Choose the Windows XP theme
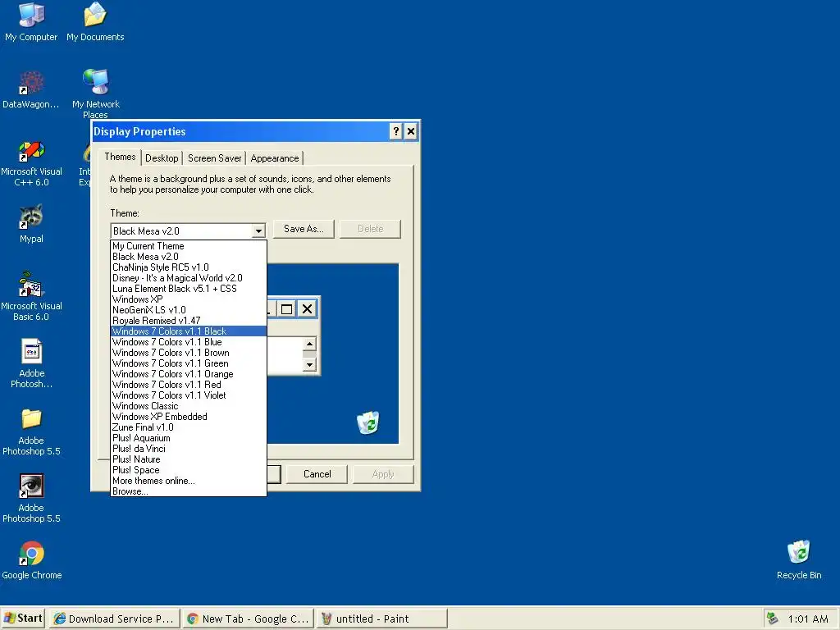Screen dimensions: 840x630 [189, 299]
